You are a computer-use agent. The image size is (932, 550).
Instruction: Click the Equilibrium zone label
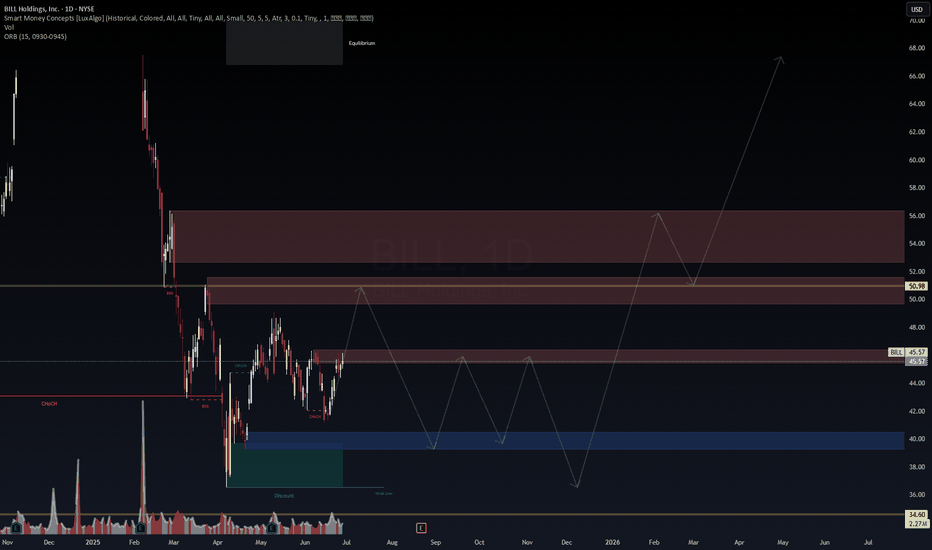pos(361,43)
